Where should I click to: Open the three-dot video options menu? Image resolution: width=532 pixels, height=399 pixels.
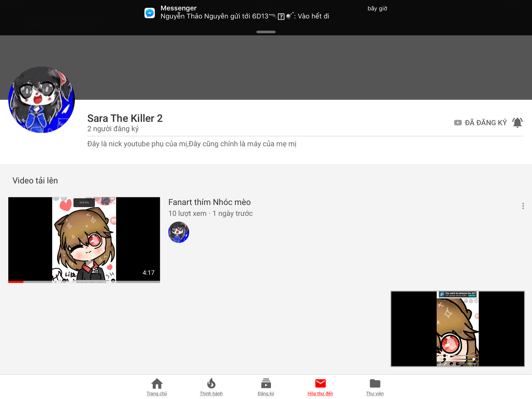point(523,206)
